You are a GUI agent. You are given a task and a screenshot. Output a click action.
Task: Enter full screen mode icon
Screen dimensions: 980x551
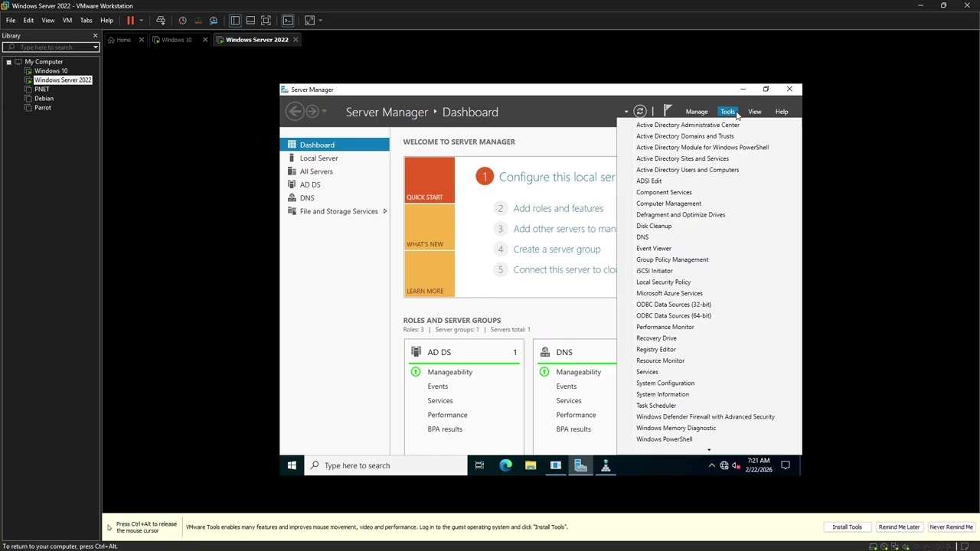pos(266,21)
